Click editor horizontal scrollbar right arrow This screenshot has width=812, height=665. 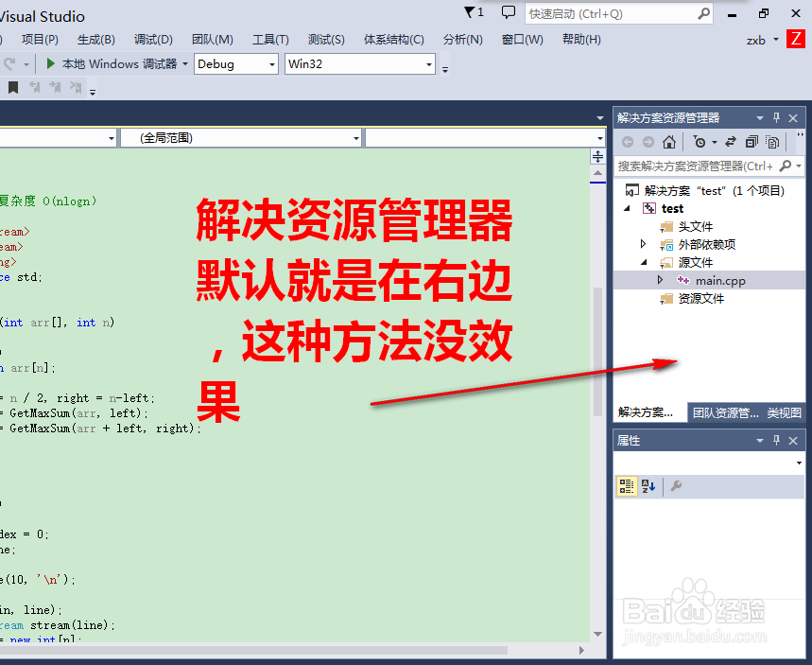click(x=581, y=650)
